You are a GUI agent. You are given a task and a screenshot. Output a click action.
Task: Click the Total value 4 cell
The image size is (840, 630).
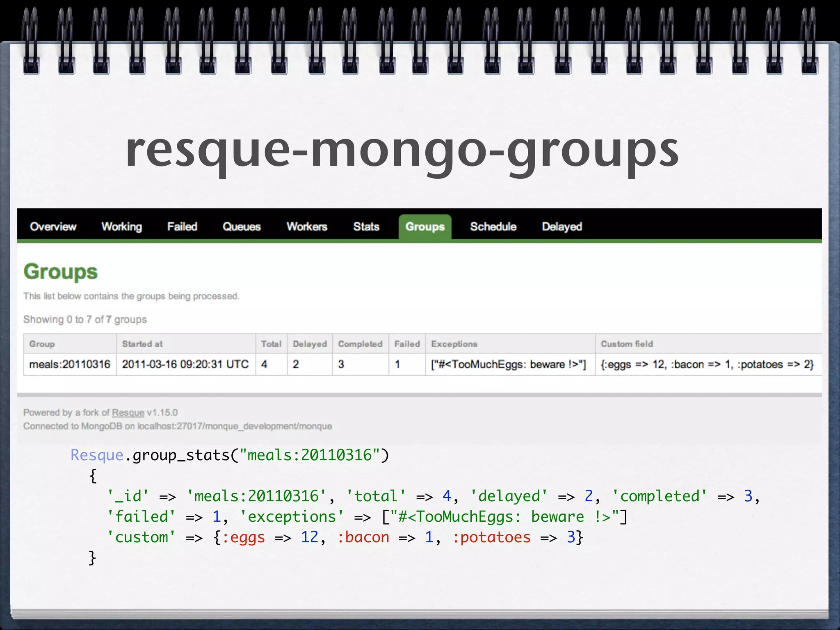271,364
